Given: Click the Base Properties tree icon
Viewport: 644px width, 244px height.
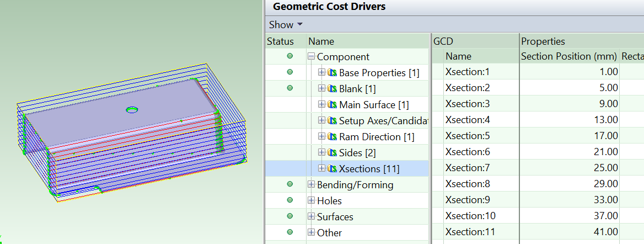Looking at the screenshot, I should pos(332,73).
